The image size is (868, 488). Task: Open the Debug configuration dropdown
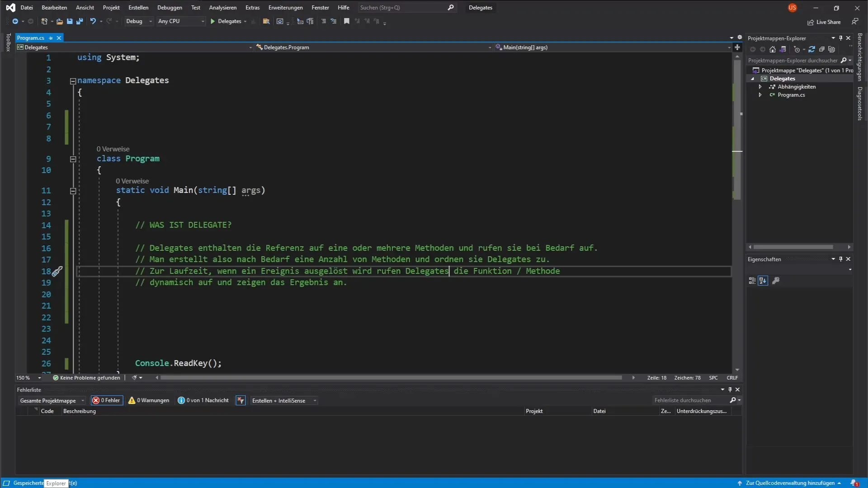[x=139, y=21]
